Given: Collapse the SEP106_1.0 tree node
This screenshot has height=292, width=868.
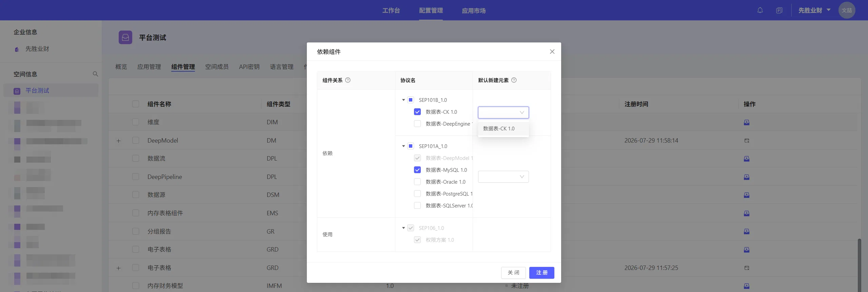Looking at the screenshot, I should [403, 228].
